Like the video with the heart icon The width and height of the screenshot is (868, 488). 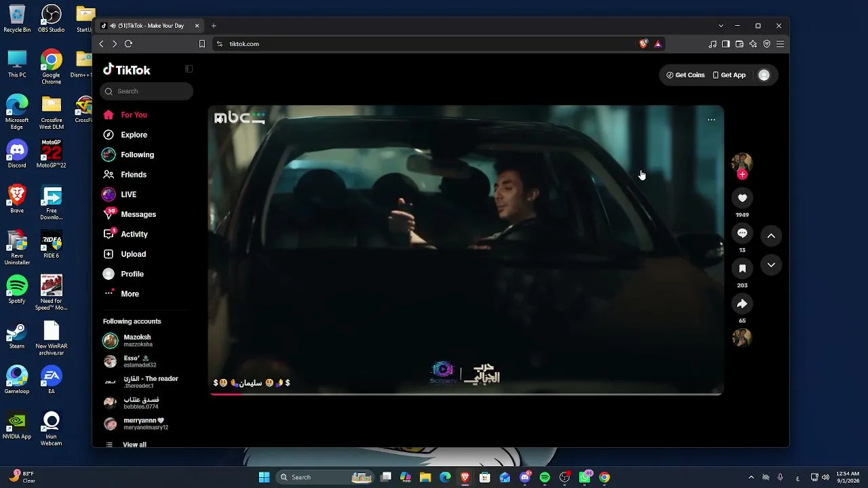coord(742,198)
